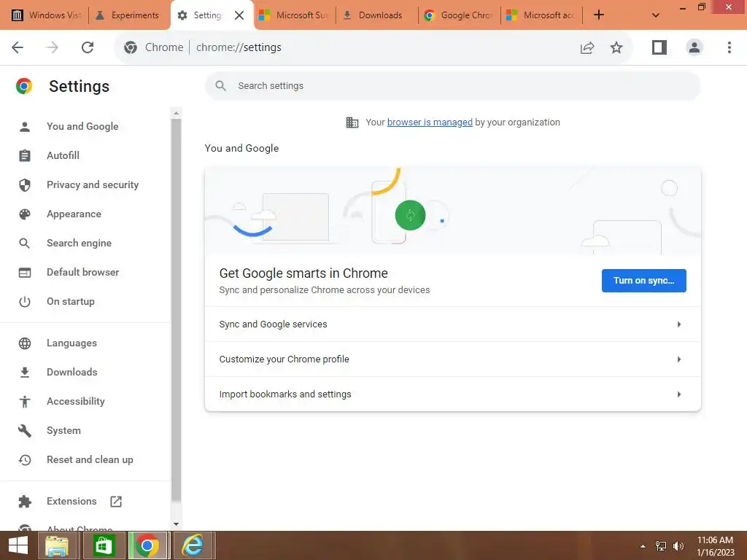Share this page via the share icon
Screen dimensions: 747x560
587,47
